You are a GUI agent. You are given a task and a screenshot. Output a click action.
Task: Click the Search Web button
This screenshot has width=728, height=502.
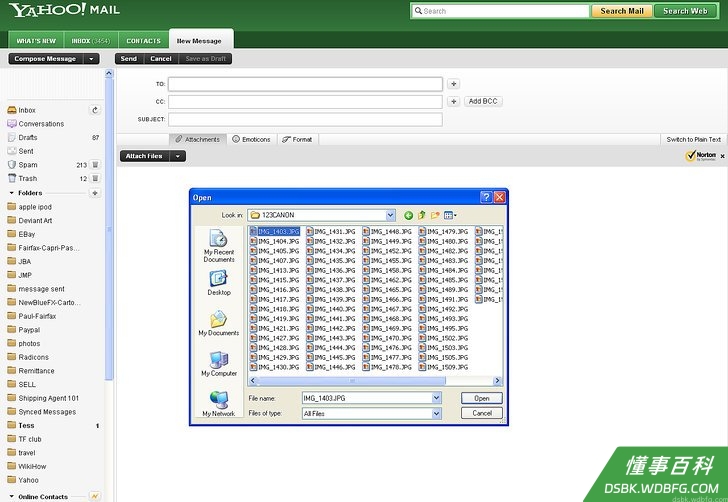click(x=685, y=11)
